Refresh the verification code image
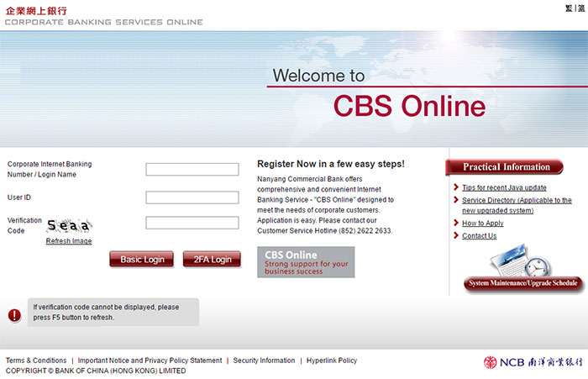This screenshot has height=379, width=588. (69, 241)
